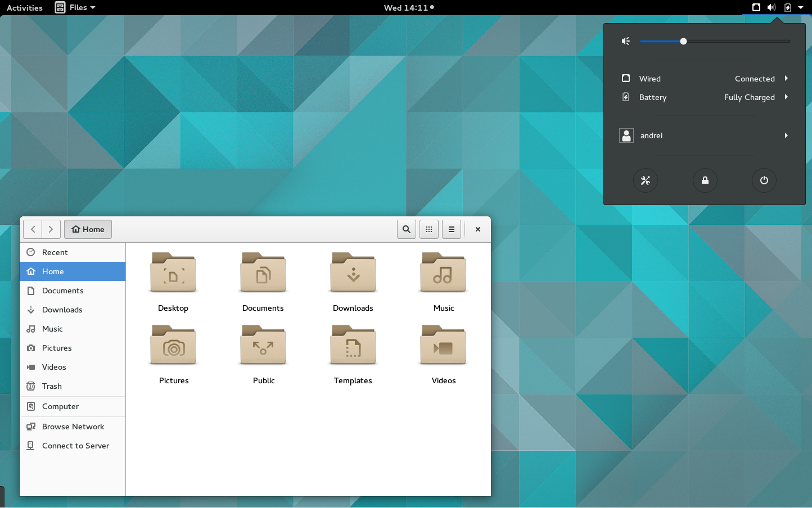Viewport: 812px width, 508px height.
Task: Open the Files app menu in top bar
Action: 75,8
